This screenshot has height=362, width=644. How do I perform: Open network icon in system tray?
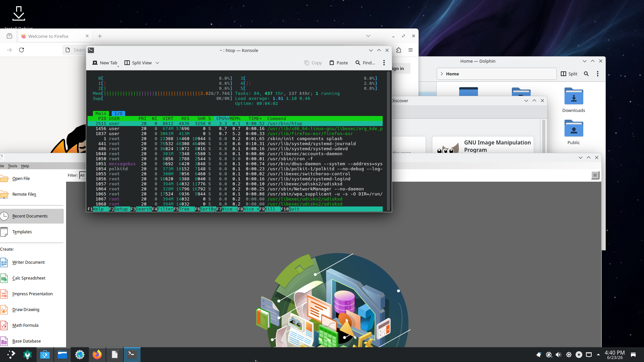pyautogui.click(x=589, y=355)
